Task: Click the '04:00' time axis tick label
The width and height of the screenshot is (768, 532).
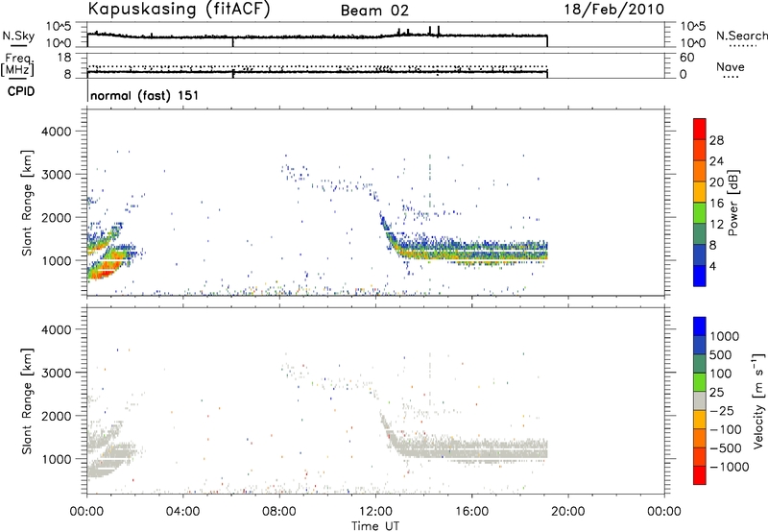Action: click(x=182, y=512)
